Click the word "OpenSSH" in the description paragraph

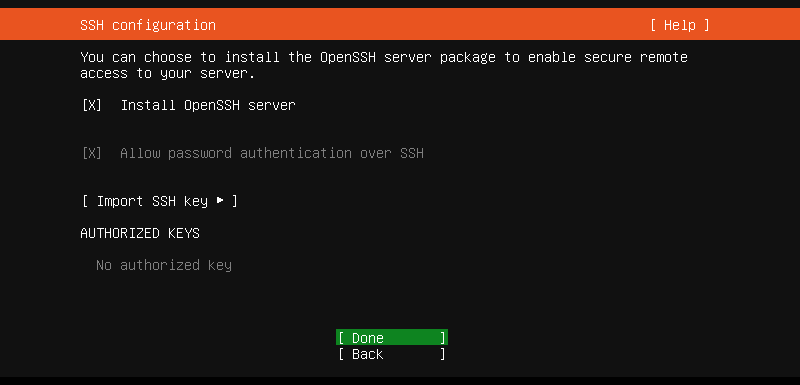click(x=348, y=57)
